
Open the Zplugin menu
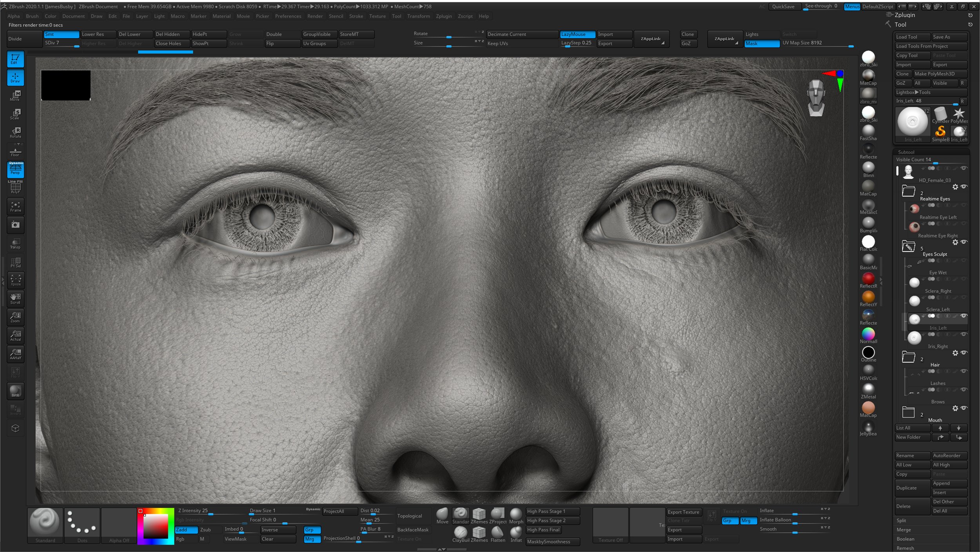pyautogui.click(x=444, y=16)
